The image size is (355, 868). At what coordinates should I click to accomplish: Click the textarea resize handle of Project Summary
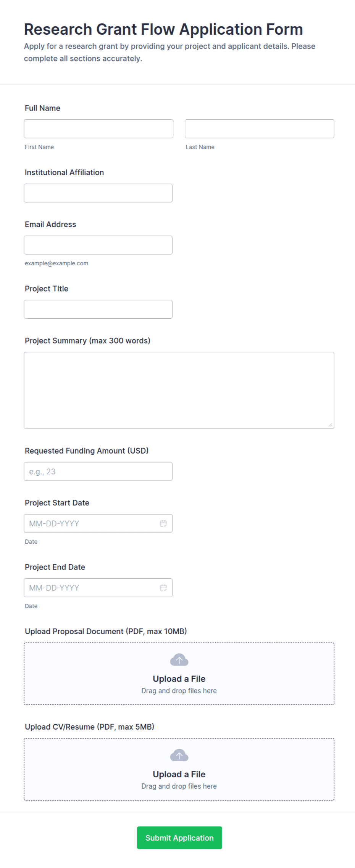[330, 425]
